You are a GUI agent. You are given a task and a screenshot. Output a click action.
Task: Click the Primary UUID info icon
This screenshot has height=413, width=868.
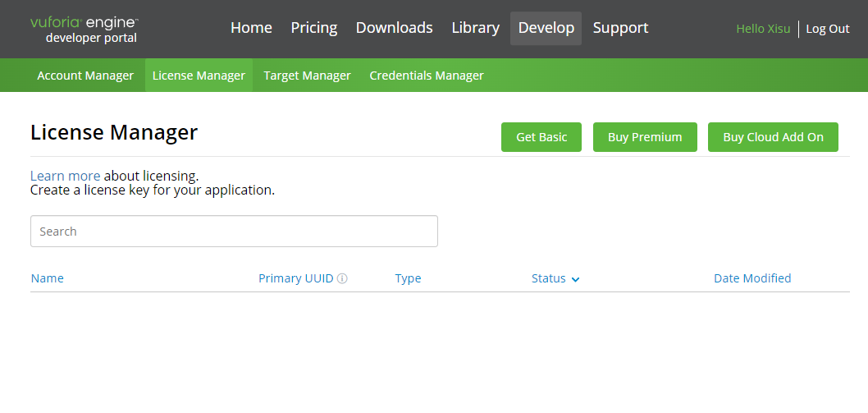point(342,278)
